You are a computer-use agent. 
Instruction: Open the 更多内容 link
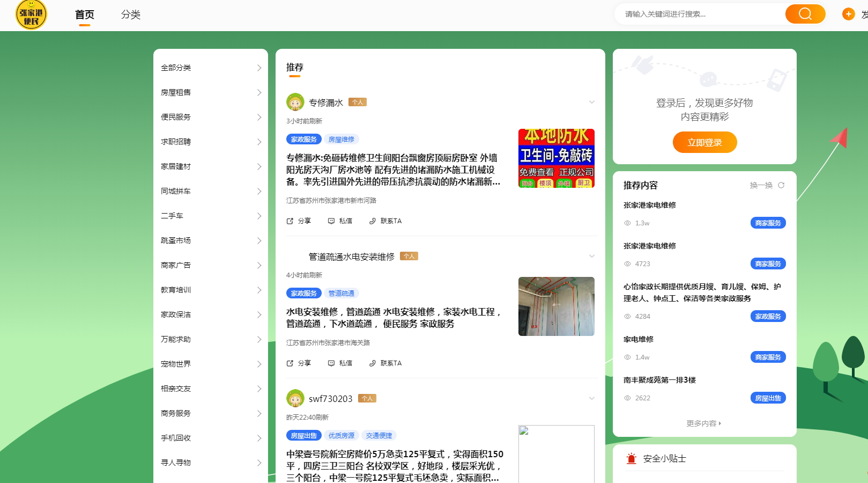[704, 423]
